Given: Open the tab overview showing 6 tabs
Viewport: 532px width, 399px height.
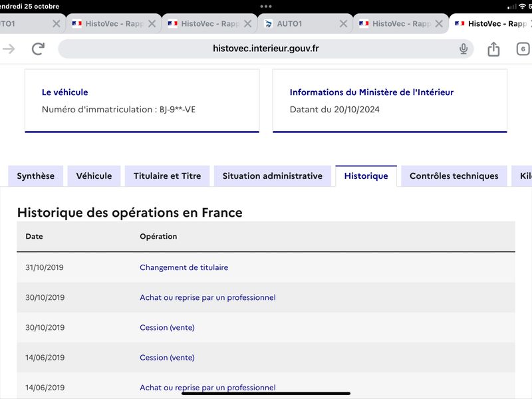Looking at the screenshot, I should pyautogui.click(x=523, y=49).
